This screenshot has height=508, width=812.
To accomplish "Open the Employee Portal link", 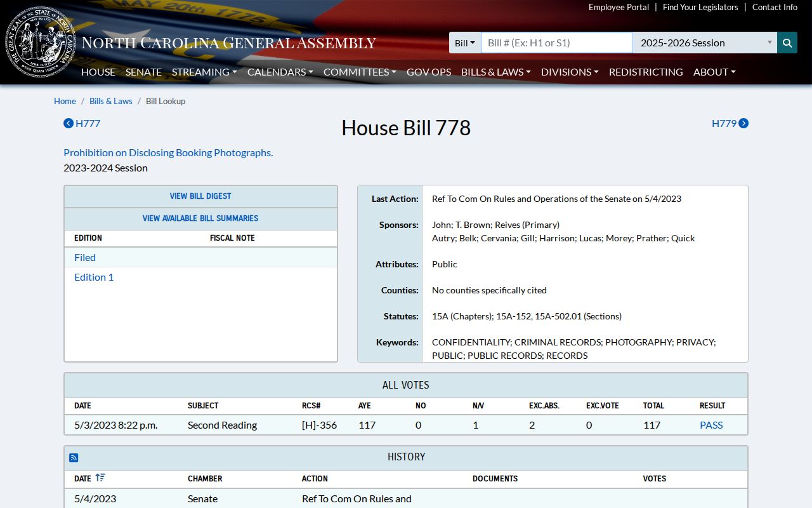I will coord(619,7).
